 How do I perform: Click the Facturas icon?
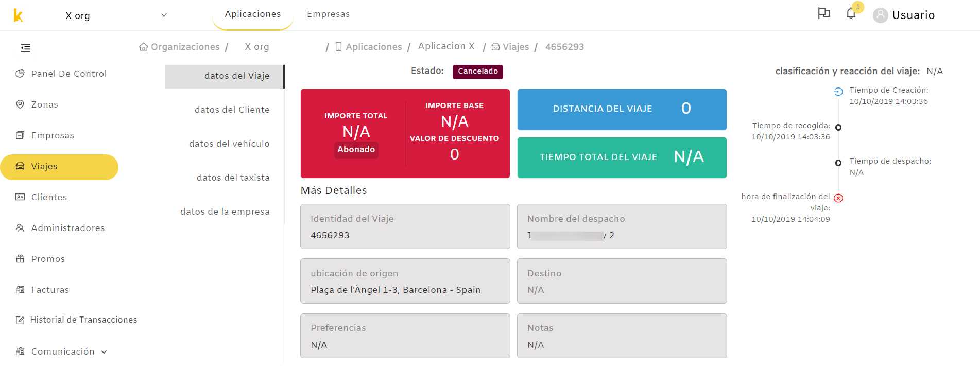[x=20, y=290]
